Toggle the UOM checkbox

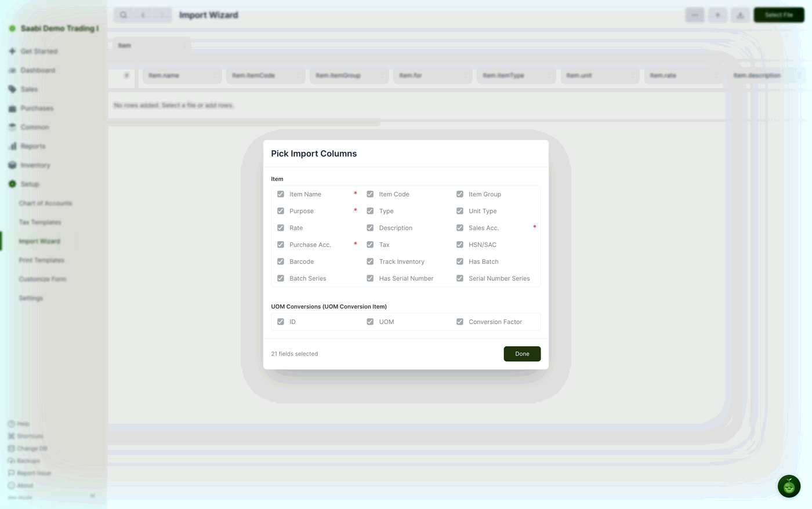[x=370, y=322]
